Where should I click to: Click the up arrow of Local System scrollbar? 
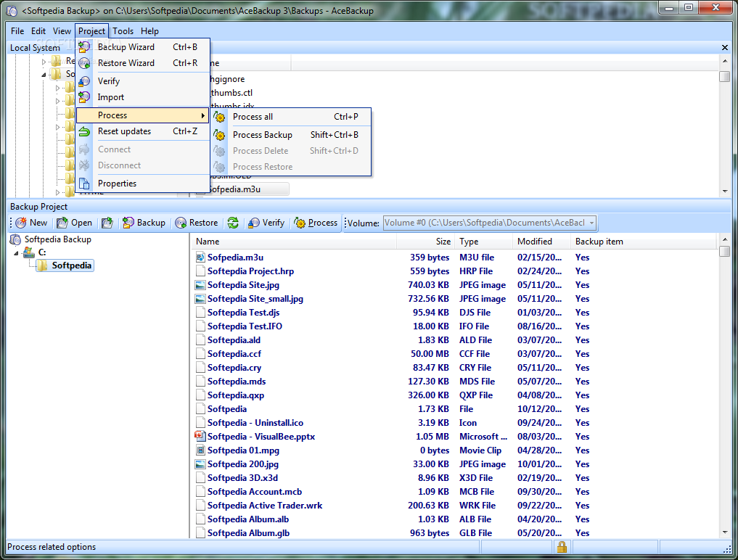click(725, 61)
